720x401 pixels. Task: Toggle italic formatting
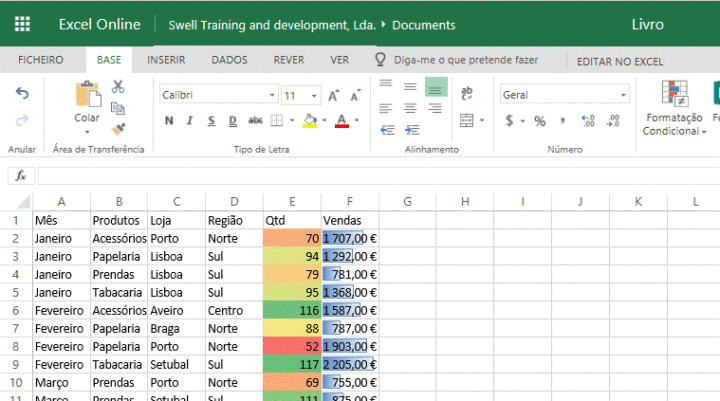[x=190, y=120]
